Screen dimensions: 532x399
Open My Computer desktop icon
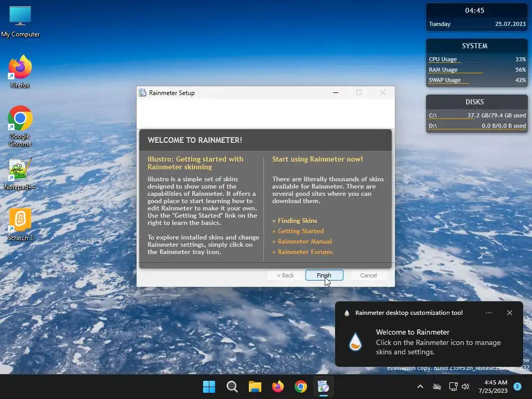coord(20,21)
